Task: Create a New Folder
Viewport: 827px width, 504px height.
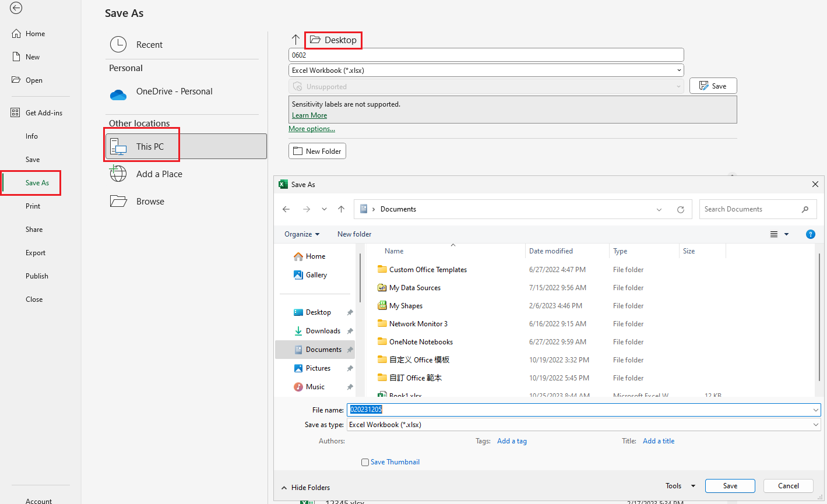Action: [x=317, y=150]
